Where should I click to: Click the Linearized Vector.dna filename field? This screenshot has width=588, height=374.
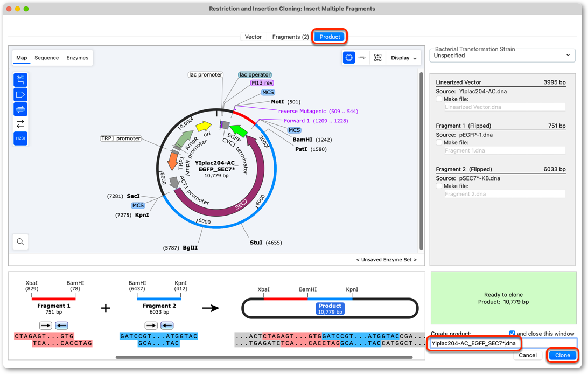tap(505, 107)
